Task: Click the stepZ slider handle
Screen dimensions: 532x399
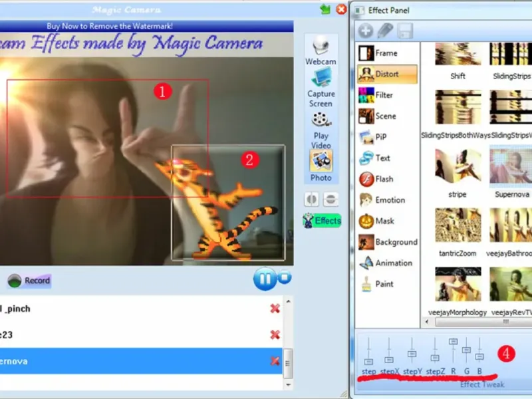Action: click(x=435, y=358)
